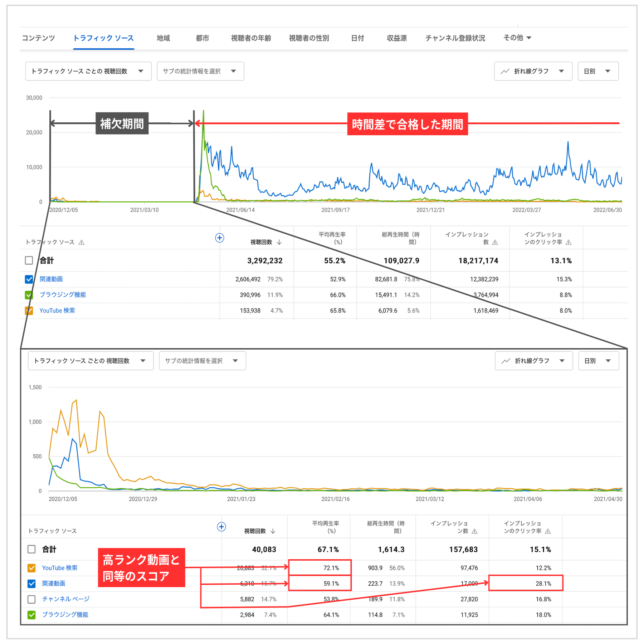Open the upper トラフィック ソース ごとの 視聴回数 dropdown
Image resolution: width=644 pixels, height=644 pixels.
[88, 71]
